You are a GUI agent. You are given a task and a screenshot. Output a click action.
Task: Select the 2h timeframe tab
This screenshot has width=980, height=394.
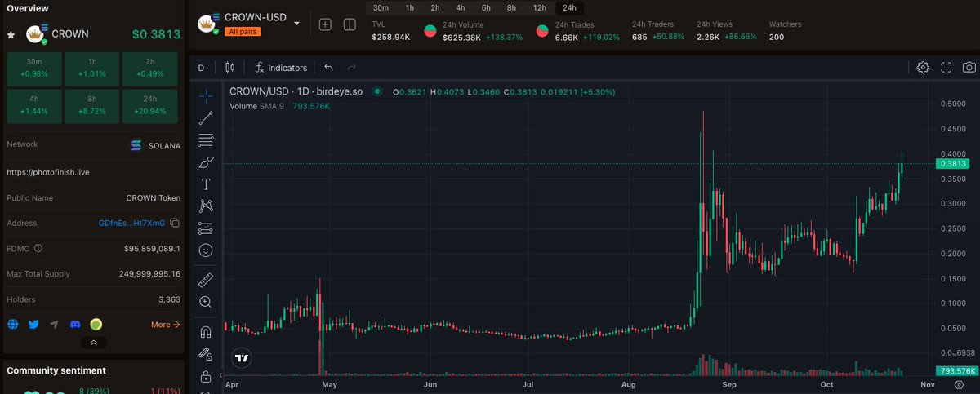click(435, 7)
